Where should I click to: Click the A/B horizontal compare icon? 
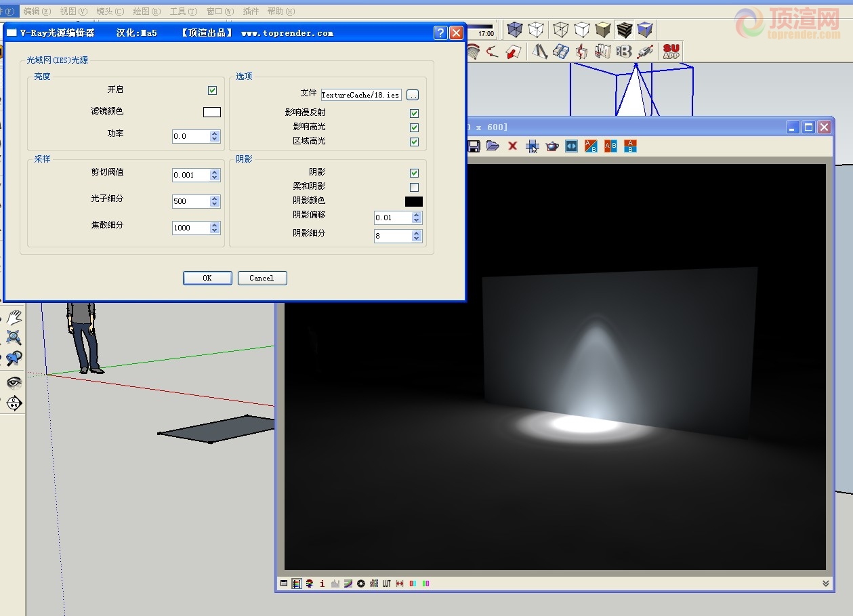coord(610,146)
